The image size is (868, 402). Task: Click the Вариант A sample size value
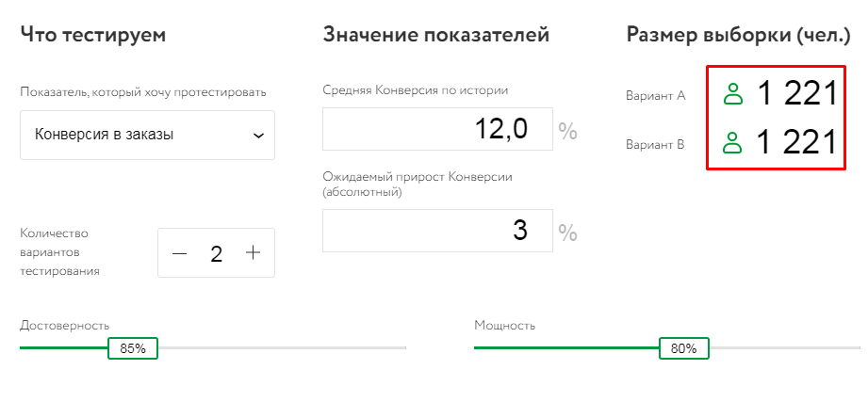796,93
